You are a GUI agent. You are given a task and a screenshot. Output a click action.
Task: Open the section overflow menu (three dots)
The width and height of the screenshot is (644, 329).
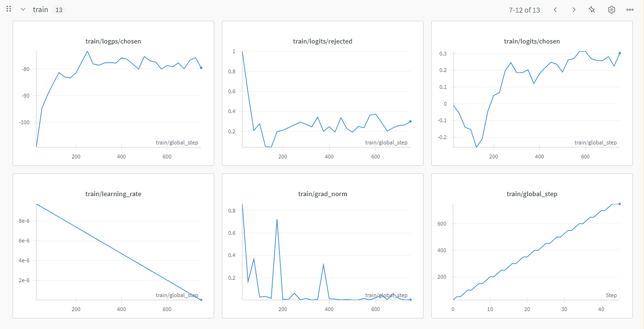pyautogui.click(x=629, y=10)
